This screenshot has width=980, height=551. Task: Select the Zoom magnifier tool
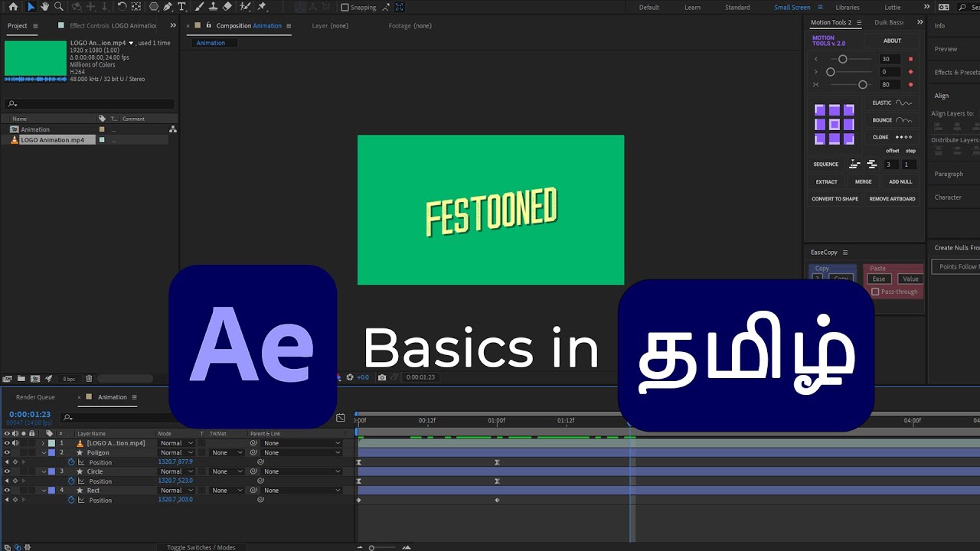[59, 7]
